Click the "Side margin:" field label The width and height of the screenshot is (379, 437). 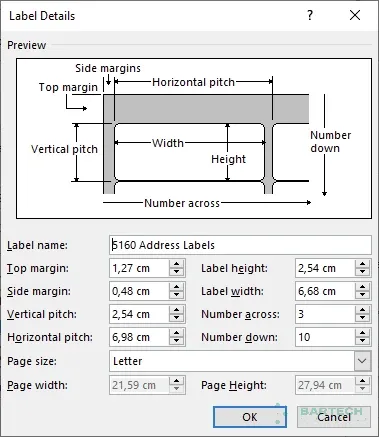39,291
